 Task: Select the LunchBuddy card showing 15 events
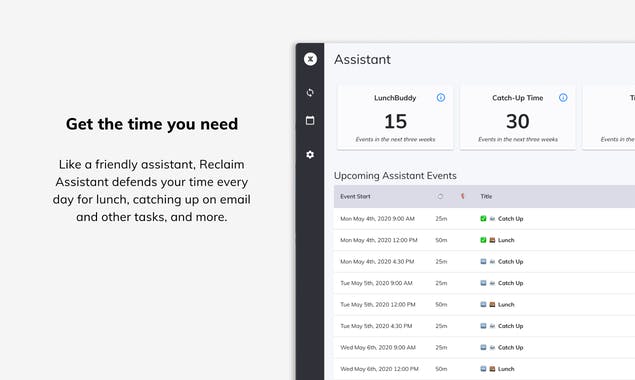click(395, 117)
